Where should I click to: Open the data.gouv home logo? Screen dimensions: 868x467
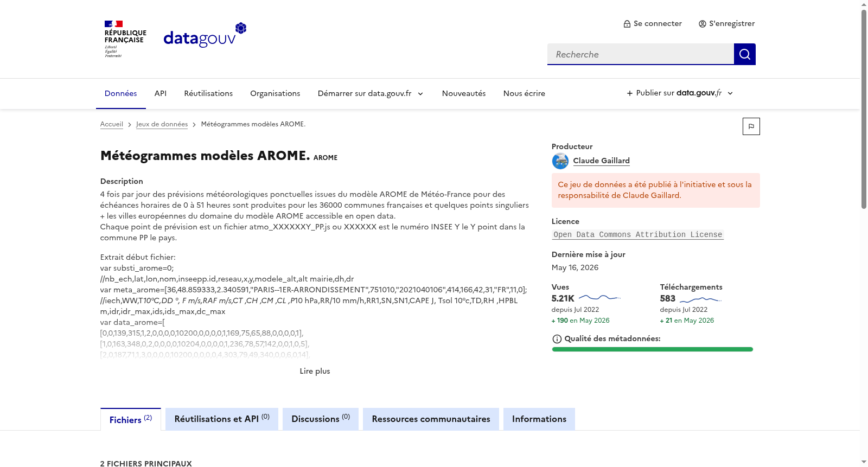205,35
